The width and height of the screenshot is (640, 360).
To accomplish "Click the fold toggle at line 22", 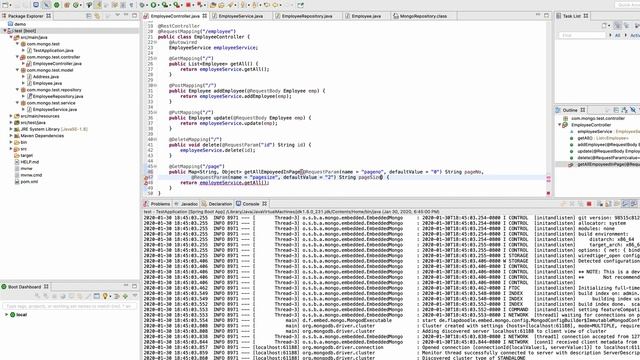I will pyautogui.click(x=156, y=42).
